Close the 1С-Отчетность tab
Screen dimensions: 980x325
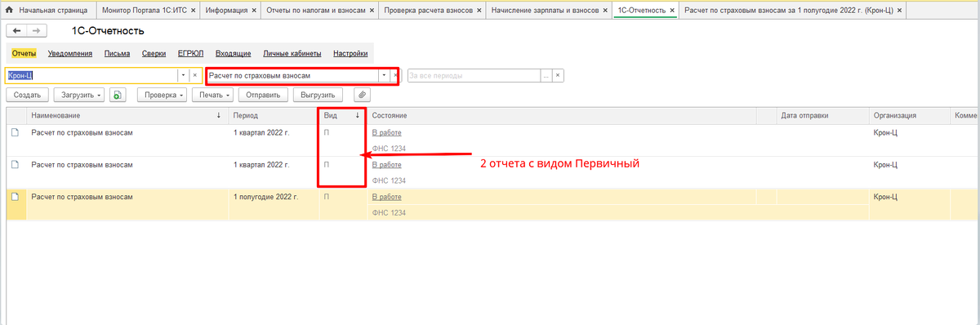pyautogui.click(x=672, y=11)
